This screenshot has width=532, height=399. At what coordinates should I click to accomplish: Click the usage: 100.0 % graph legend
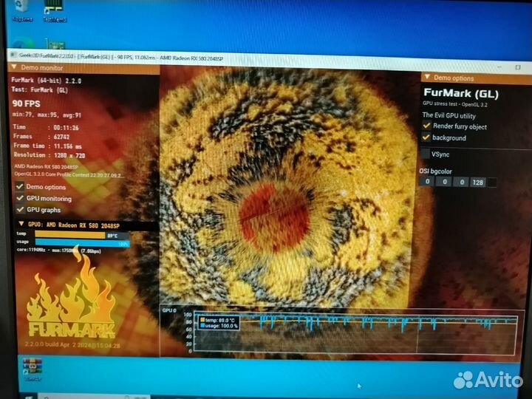tap(219, 326)
